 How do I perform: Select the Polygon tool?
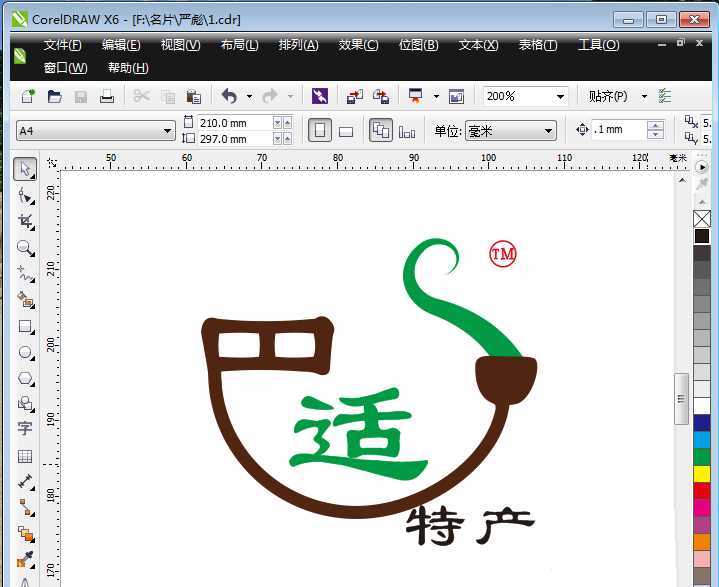pos(25,379)
